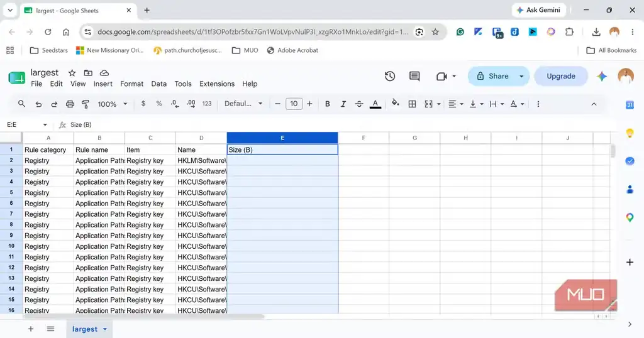Open the Data menu
Screen dimensions: 644x338
click(x=159, y=84)
